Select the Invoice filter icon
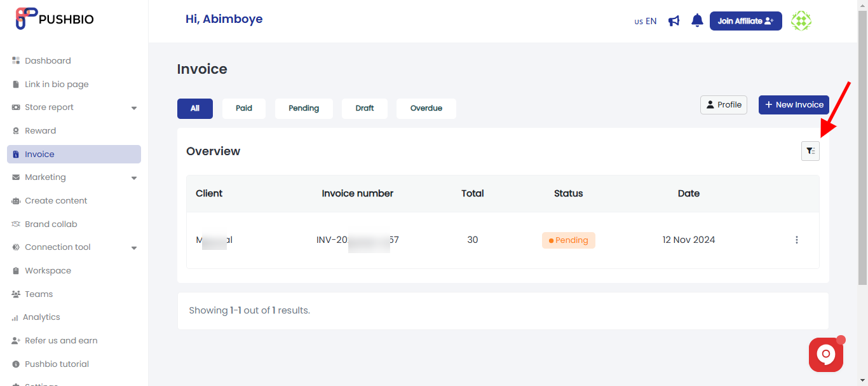The image size is (868, 386). coord(810,151)
